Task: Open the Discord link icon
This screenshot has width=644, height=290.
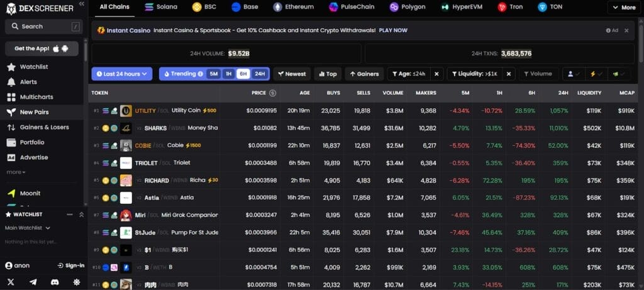Action: (55, 282)
